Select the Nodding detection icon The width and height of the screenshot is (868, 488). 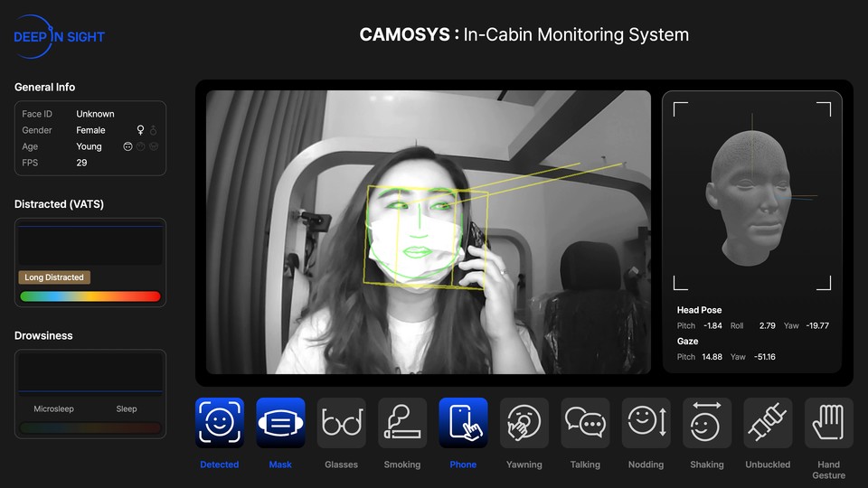coord(646,423)
